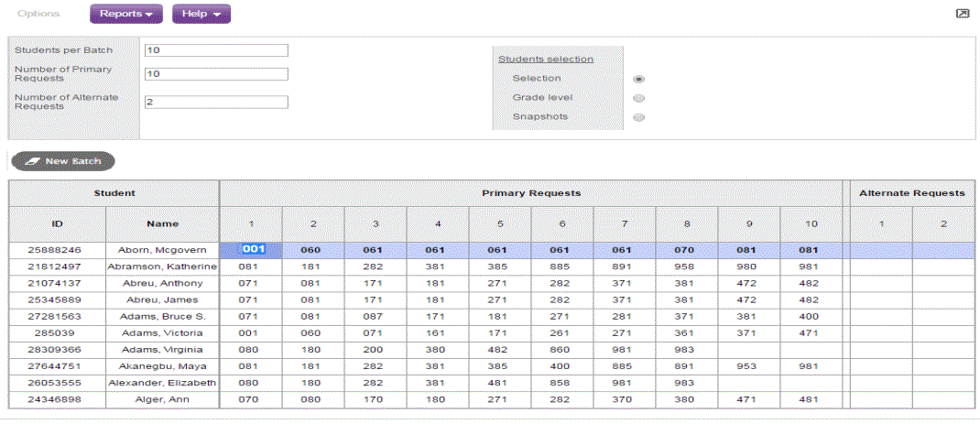Click the student ID 21812497 cell

(x=57, y=266)
